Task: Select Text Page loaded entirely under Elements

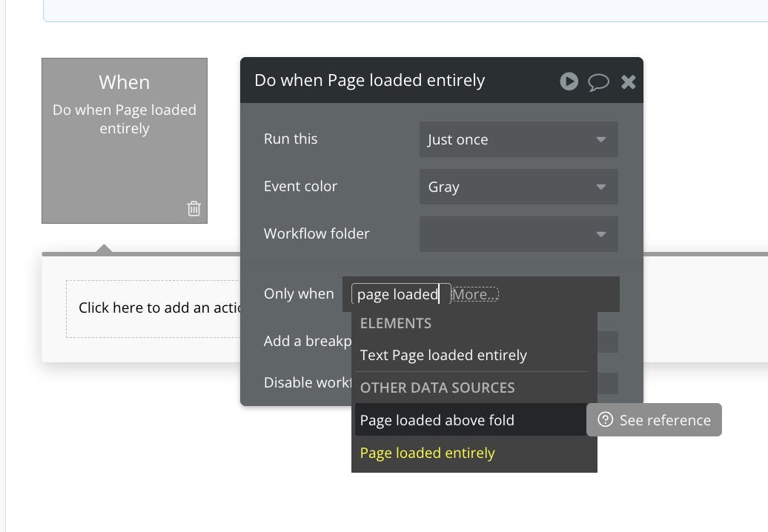Action: (x=443, y=355)
